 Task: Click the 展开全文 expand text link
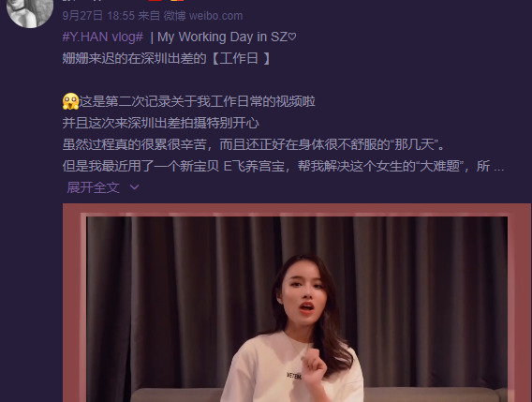[93, 187]
